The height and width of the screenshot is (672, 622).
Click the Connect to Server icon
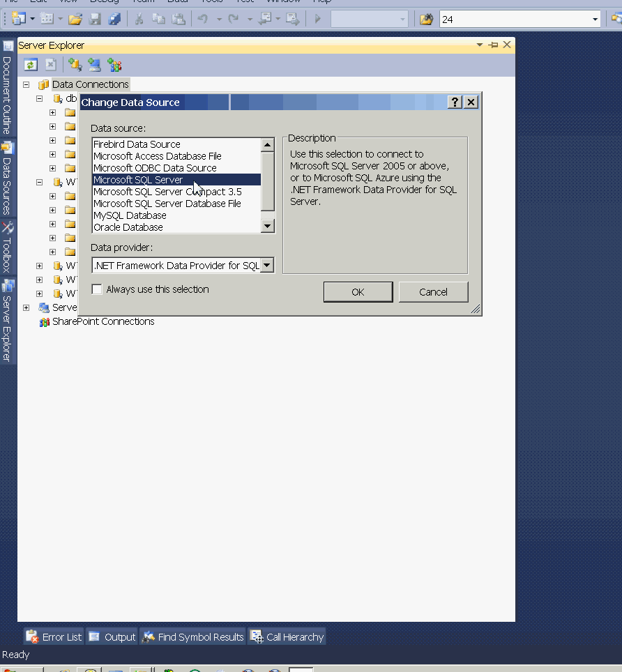pyautogui.click(x=94, y=65)
